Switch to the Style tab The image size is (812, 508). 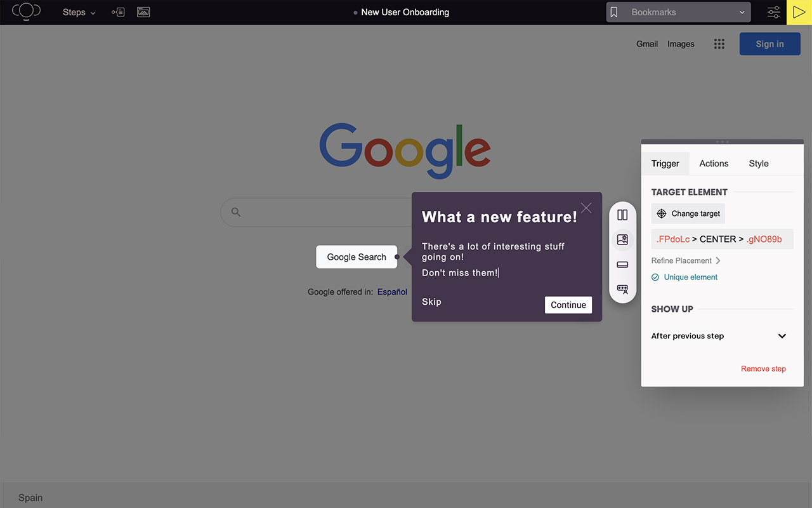[x=759, y=163]
